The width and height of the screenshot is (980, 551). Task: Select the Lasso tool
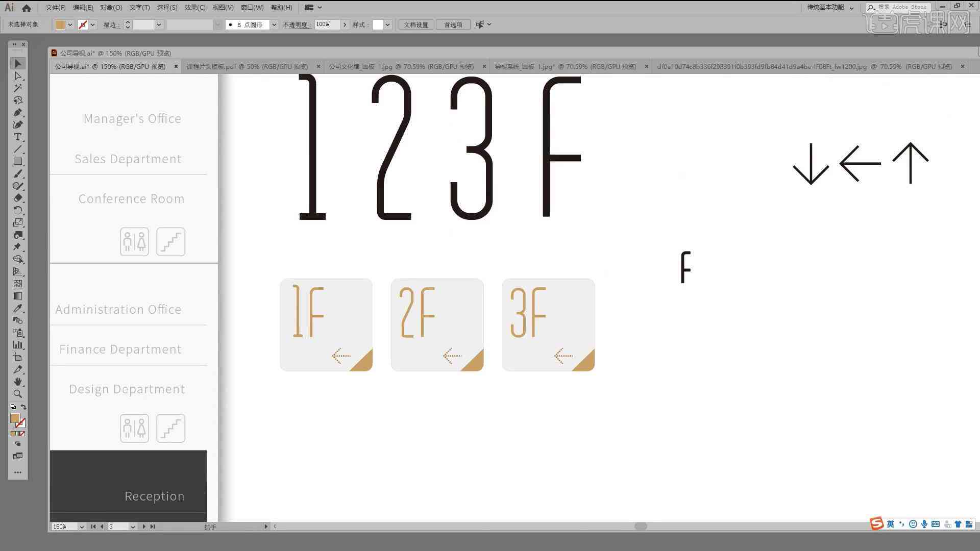(x=18, y=101)
